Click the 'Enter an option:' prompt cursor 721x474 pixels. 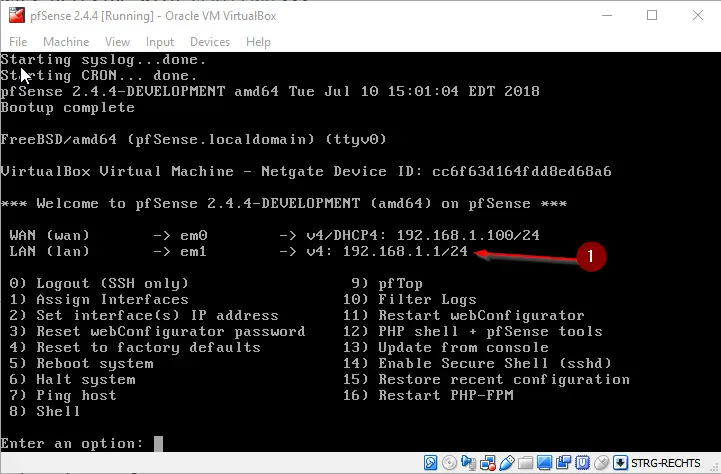pyautogui.click(x=158, y=444)
